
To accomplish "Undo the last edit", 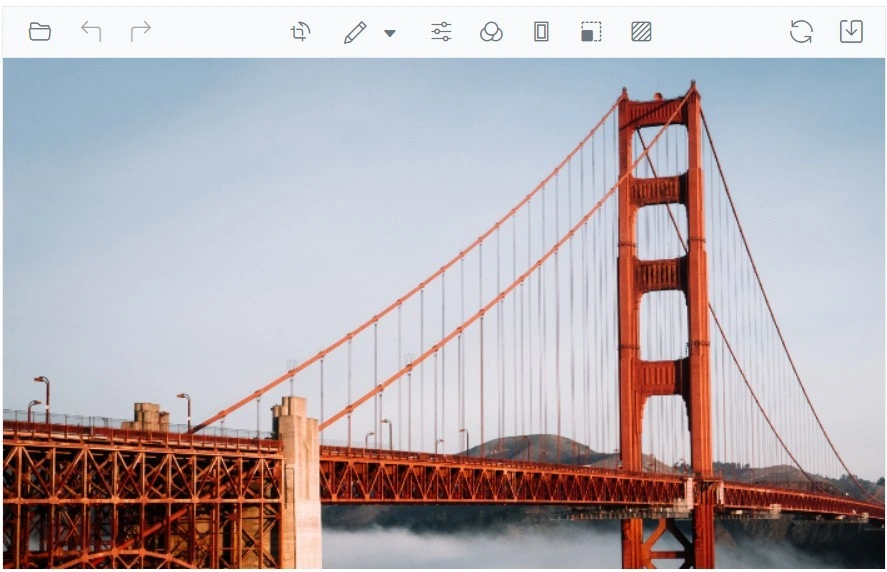I will click(91, 32).
